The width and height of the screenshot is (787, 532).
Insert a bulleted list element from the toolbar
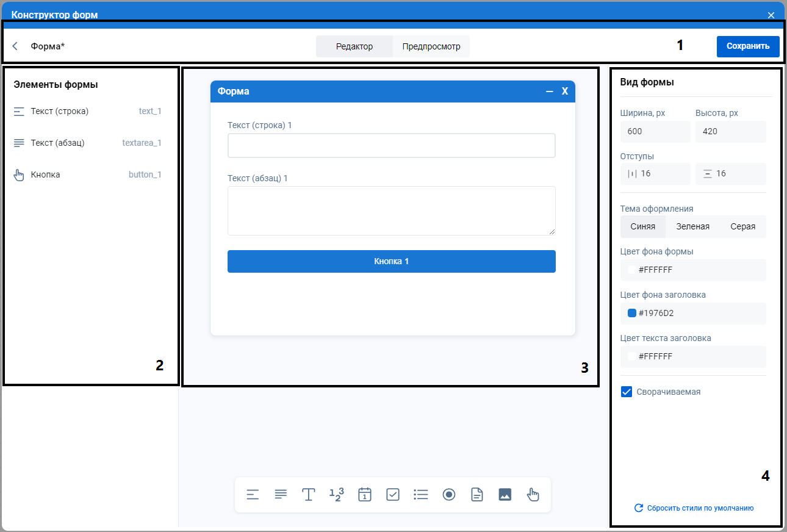tap(421, 494)
